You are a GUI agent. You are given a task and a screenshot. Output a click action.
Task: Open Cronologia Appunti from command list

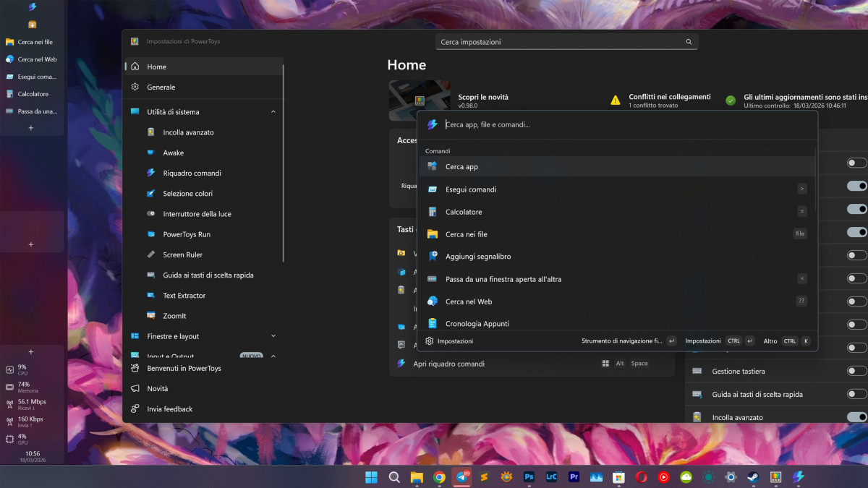(x=477, y=323)
